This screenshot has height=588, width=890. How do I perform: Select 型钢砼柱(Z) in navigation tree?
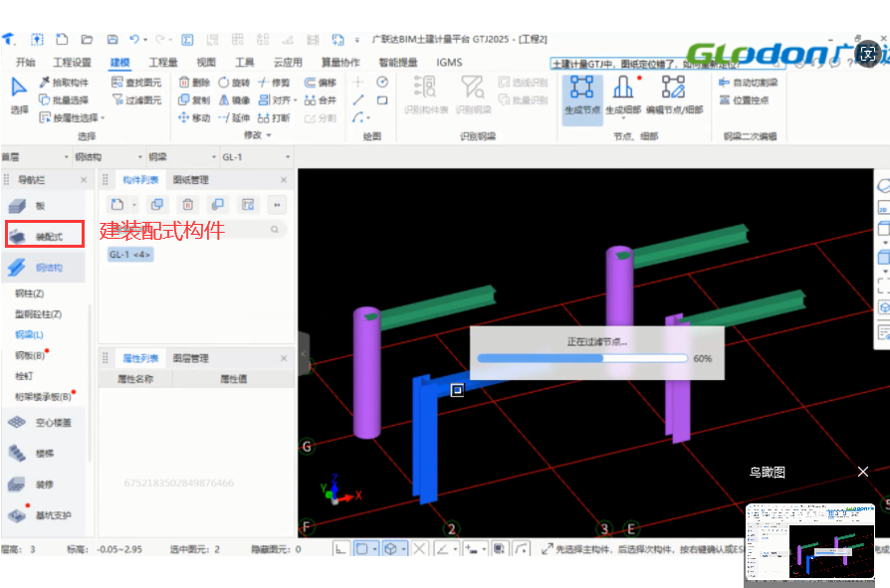click(38, 313)
